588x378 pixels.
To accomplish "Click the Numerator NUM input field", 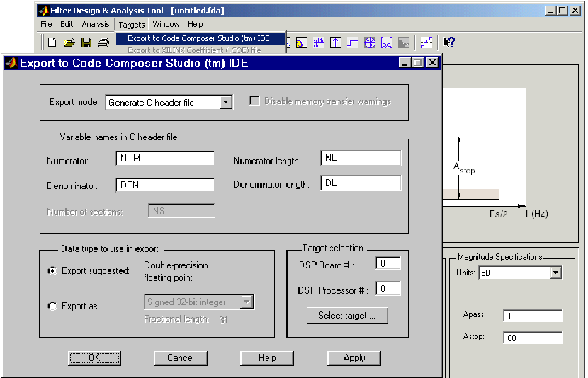I will click(165, 159).
